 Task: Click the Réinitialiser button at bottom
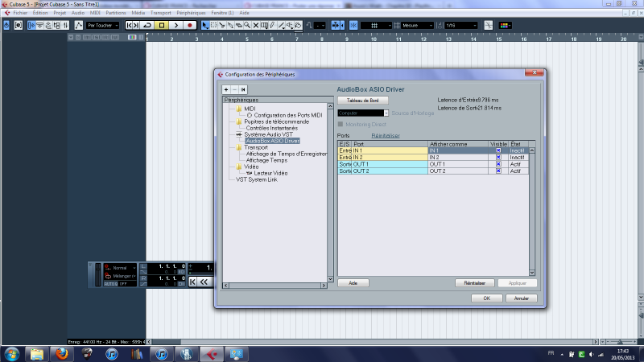point(474,283)
